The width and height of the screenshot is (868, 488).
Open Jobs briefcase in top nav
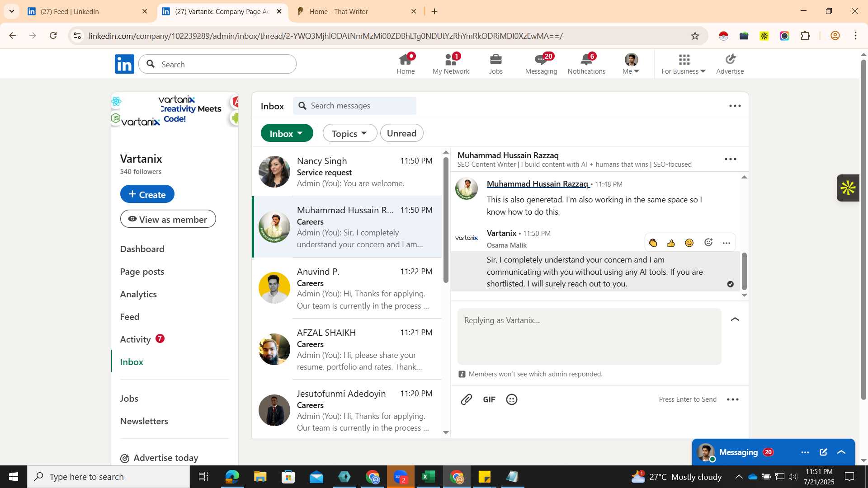click(496, 64)
